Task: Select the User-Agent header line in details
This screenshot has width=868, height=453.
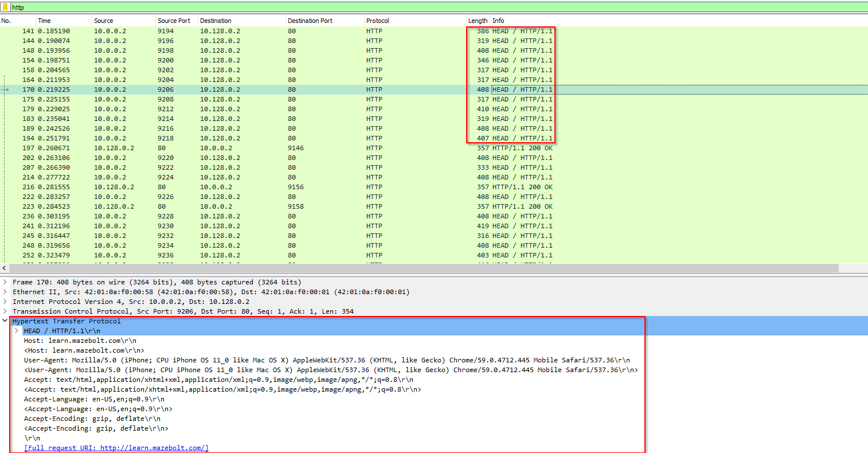Action: (x=327, y=360)
